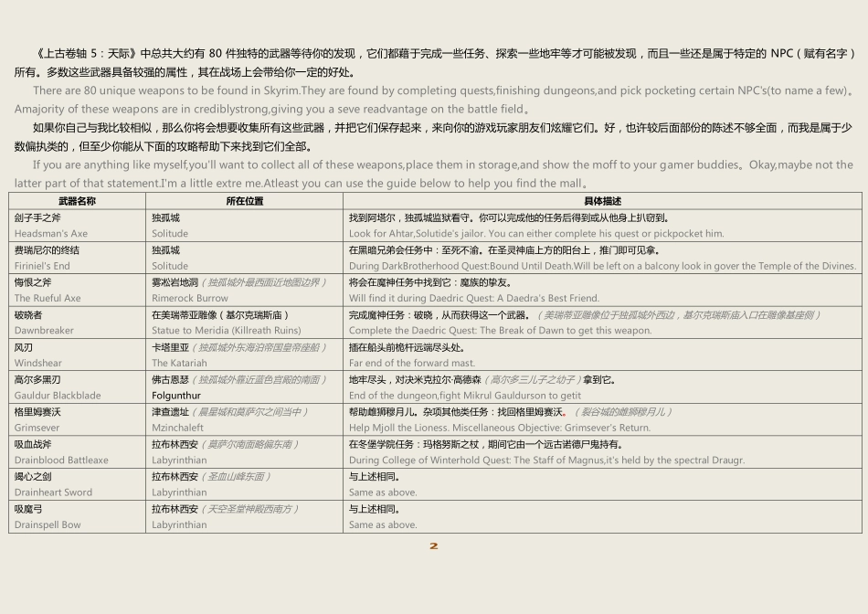
Task: Click the 具体描述 column header
Action: (x=602, y=201)
